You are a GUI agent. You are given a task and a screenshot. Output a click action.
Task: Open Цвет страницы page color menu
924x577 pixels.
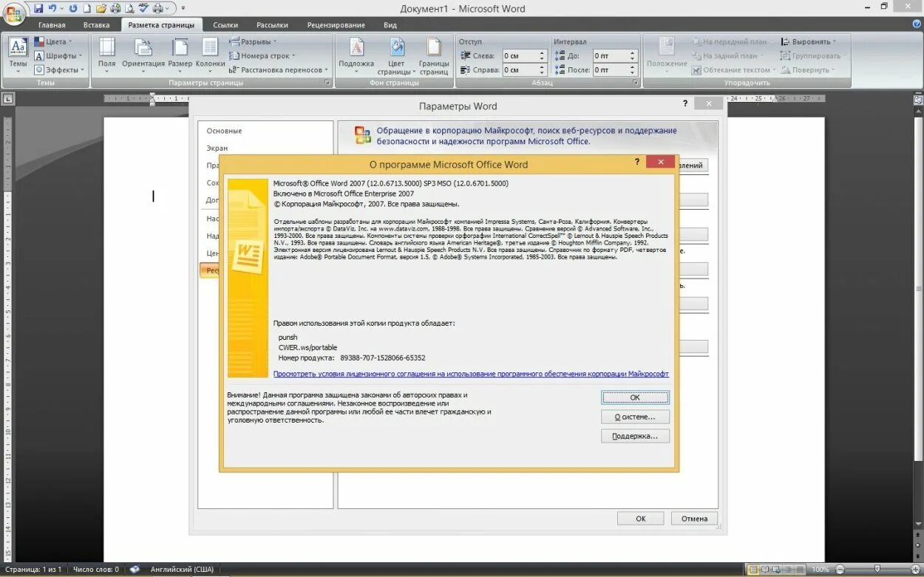tap(397, 56)
